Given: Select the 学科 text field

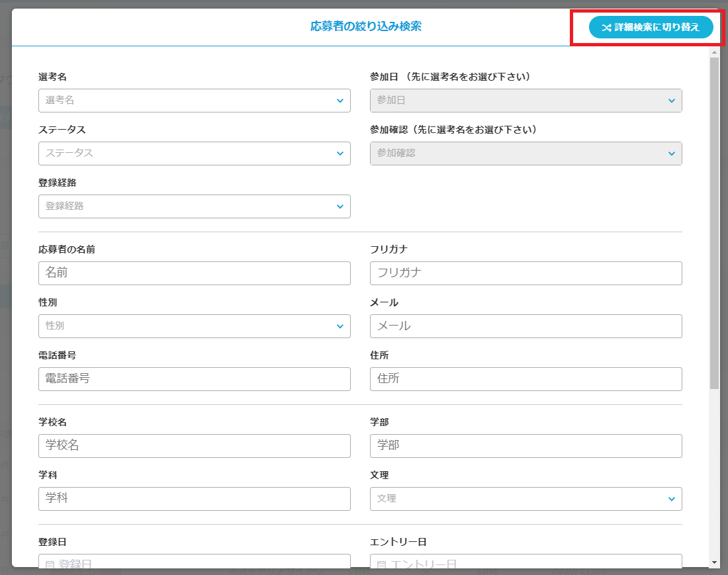Looking at the screenshot, I should pyautogui.click(x=194, y=499).
